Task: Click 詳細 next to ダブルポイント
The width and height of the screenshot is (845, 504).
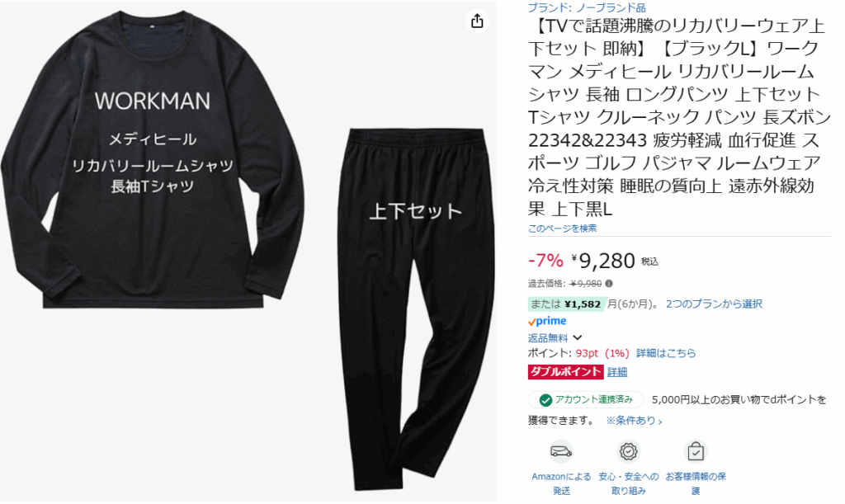Action: point(617,372)
